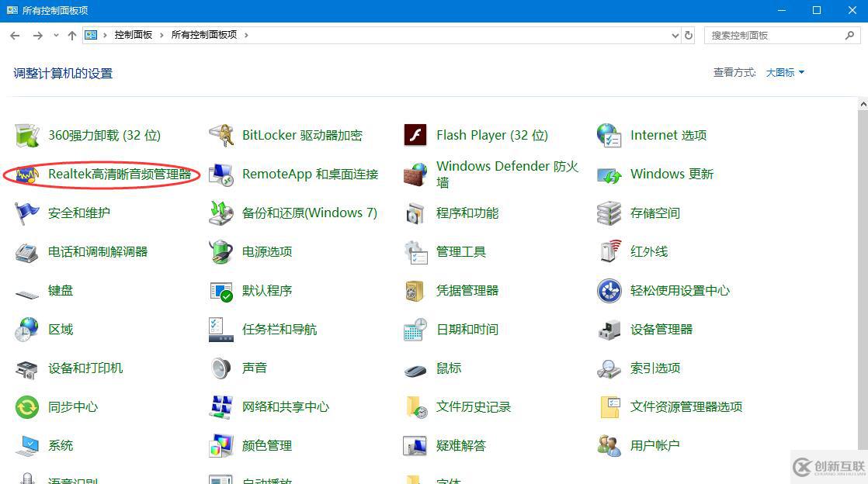Open BitLocker 驱动器加密 icon
This screenshot has width=868, height=484.
[x=220, y=136]
